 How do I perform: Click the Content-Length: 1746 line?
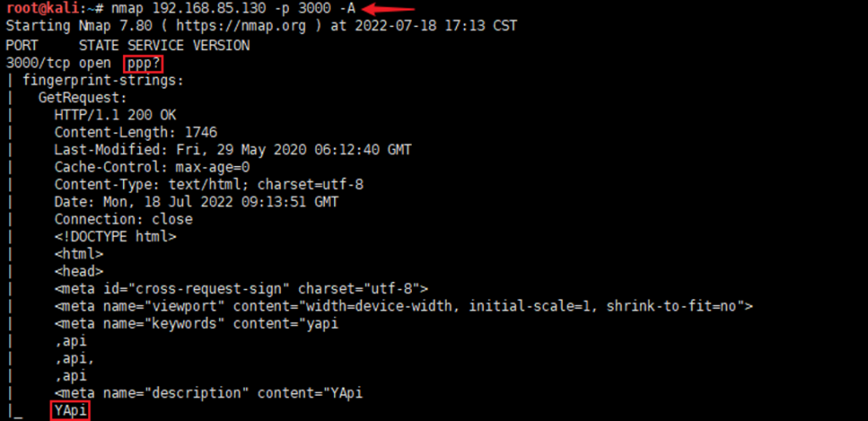pyautogui.click(x=136, y=132)
